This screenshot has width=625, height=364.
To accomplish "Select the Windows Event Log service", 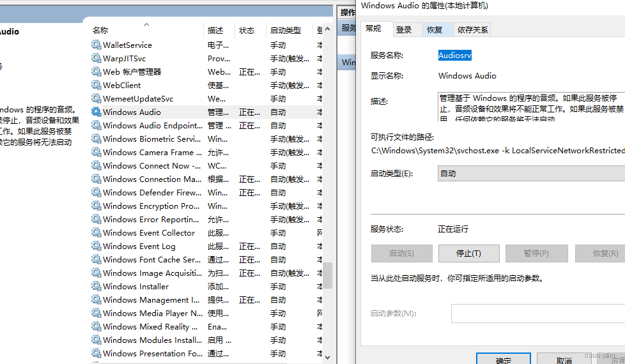I will [x=139, y=246].
